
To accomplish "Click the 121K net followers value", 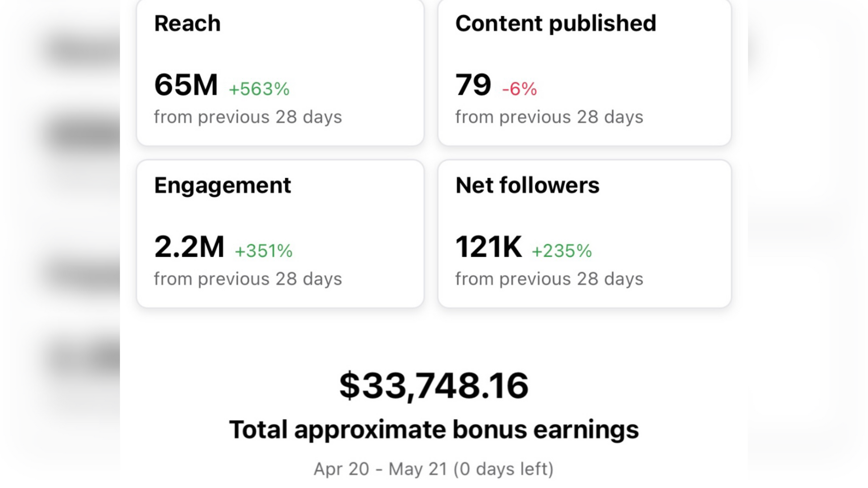I will 488,246.
